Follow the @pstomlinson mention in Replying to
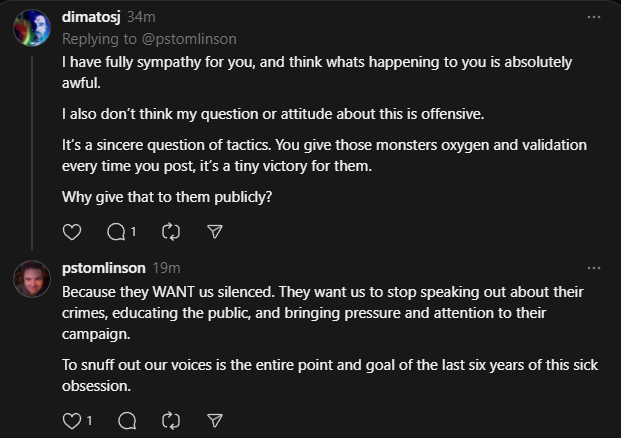Screen dimensions: 621x438 [189, 39]
